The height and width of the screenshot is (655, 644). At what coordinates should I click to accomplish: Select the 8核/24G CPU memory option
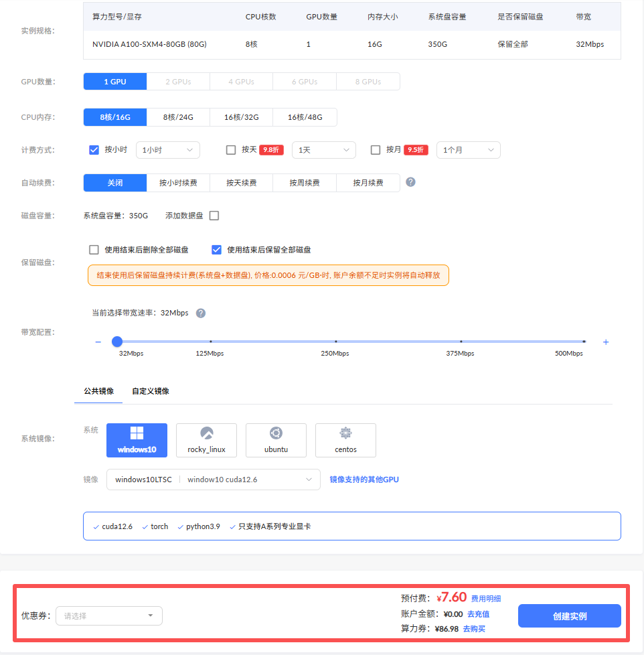coord(178,117)
